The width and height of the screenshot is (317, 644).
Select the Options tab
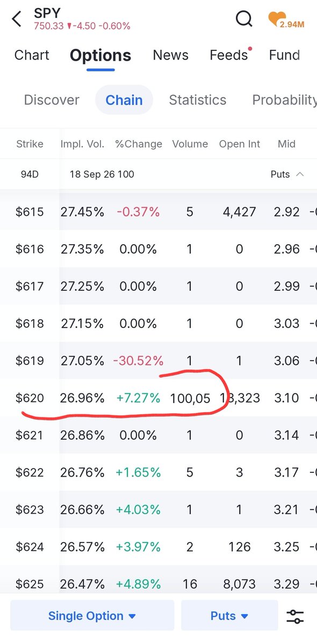click(x=100, y=55)
